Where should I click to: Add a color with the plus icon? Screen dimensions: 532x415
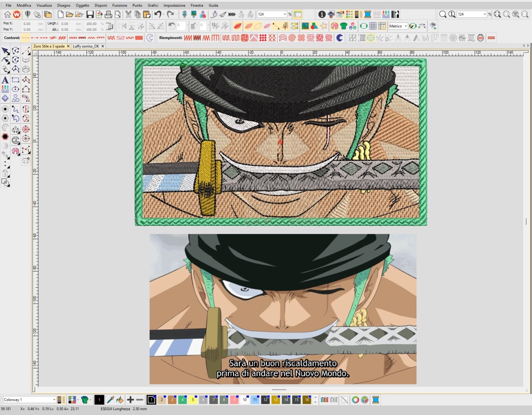(130, 400)
